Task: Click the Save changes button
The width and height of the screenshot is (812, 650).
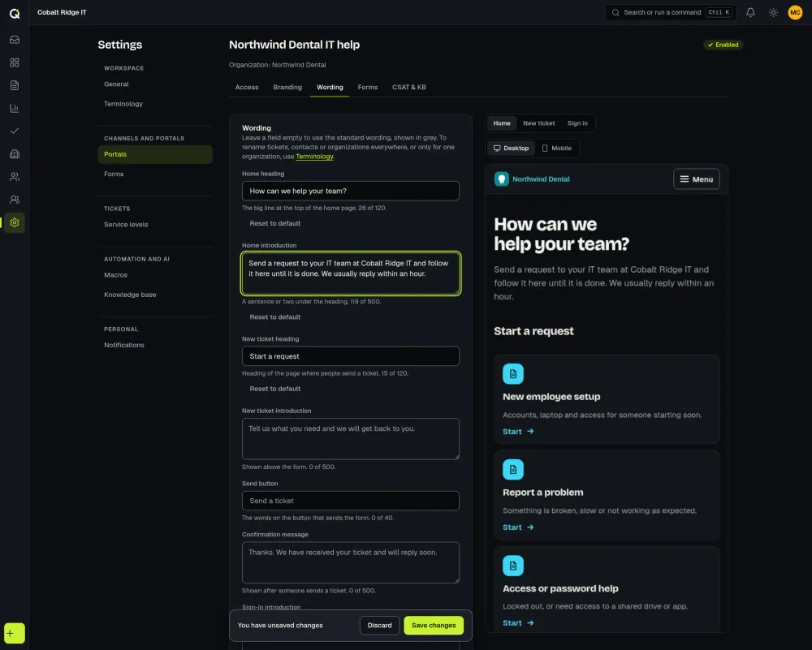Action: [434, 625]
